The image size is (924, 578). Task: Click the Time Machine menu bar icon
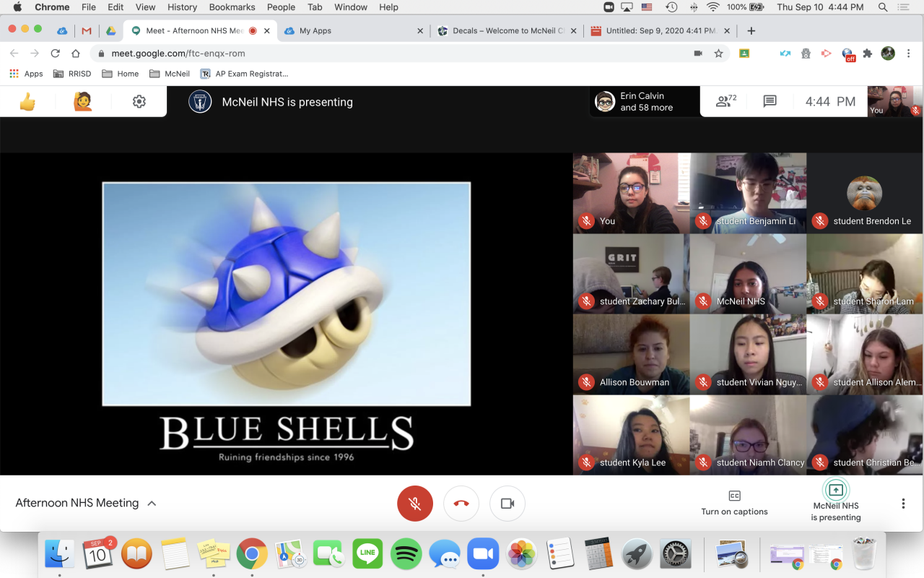[x=671, y=7]
